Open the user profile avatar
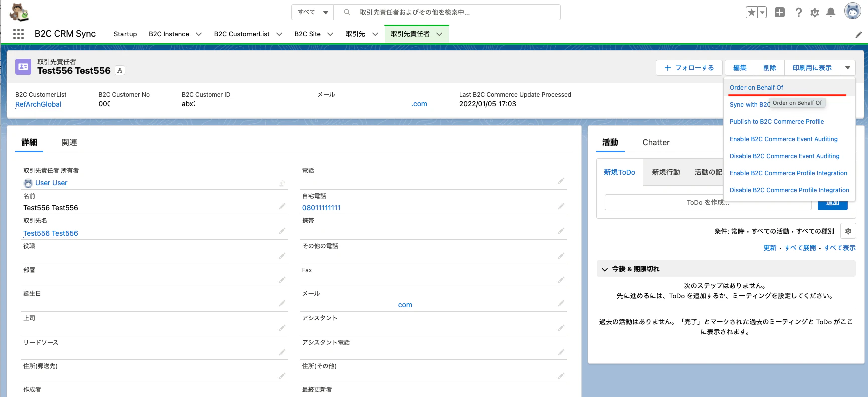The height and width of the screenshot is (397, 868). coord(852,11)
